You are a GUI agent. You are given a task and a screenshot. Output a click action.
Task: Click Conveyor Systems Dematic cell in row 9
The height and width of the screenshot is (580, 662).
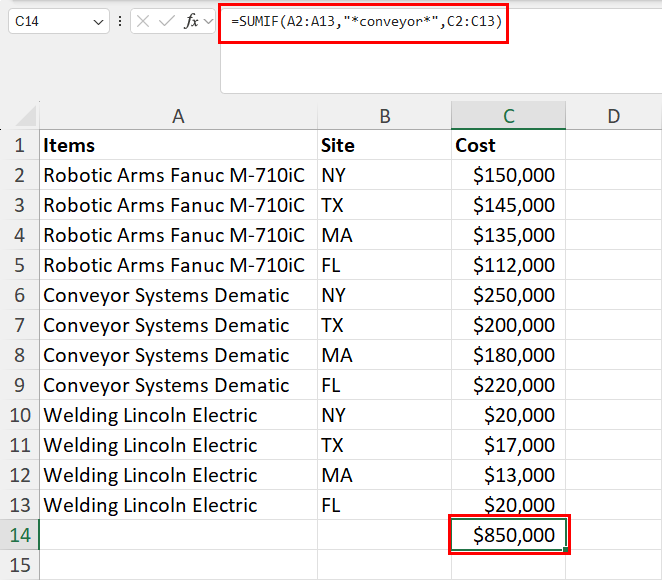coord(178,385)
